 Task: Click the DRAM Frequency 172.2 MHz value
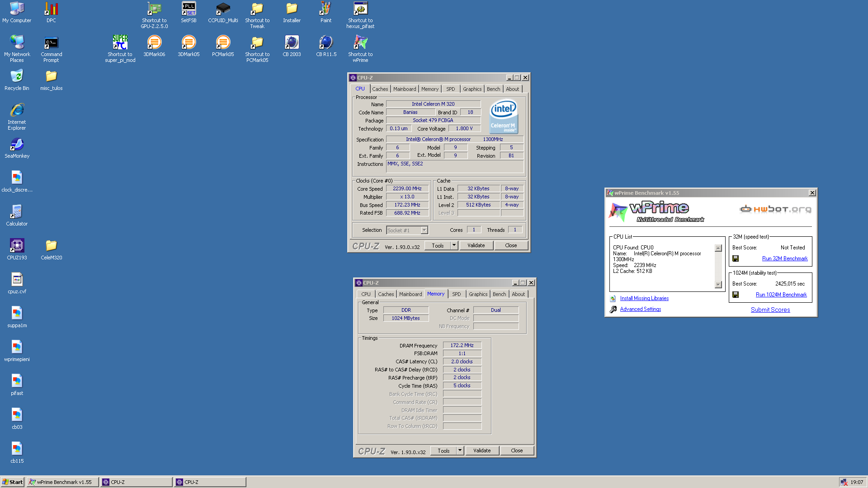coord(462,345)
